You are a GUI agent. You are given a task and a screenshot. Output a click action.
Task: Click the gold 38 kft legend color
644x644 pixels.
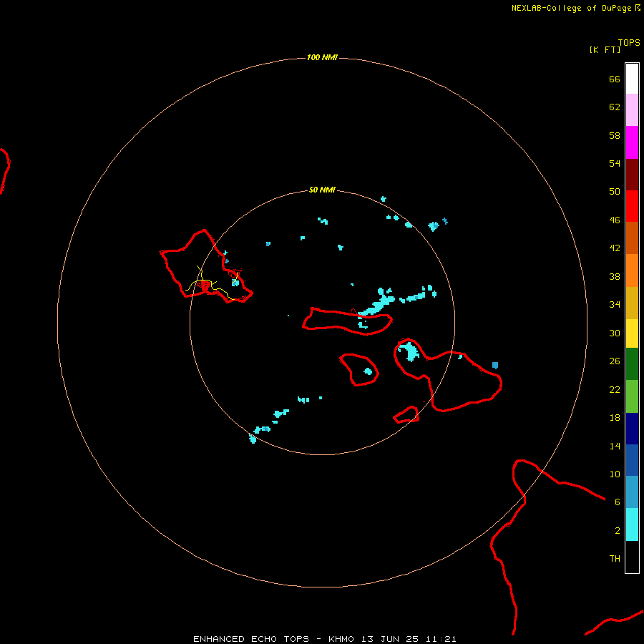coord(632,303)
